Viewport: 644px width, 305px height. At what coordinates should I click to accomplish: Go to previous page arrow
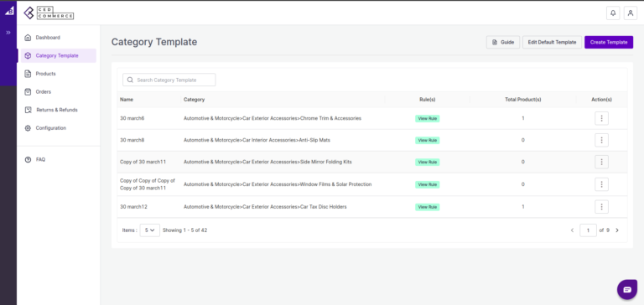click(x=572, y=230)
